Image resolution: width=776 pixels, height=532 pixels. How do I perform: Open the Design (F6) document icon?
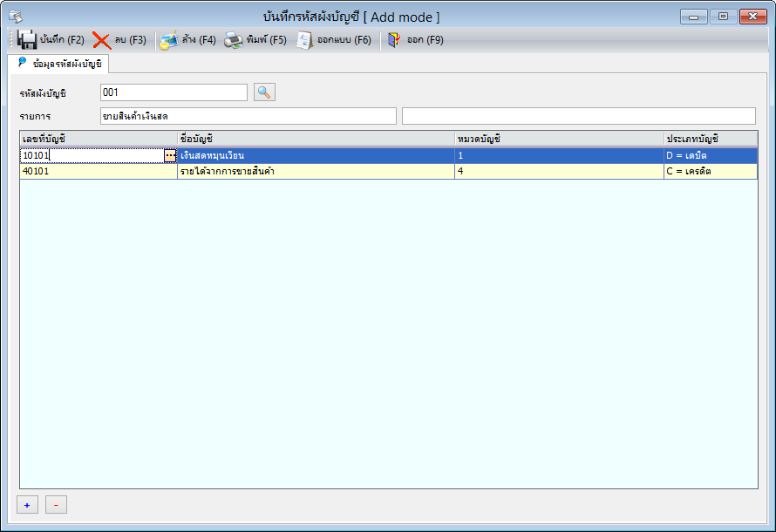point(304,40)
